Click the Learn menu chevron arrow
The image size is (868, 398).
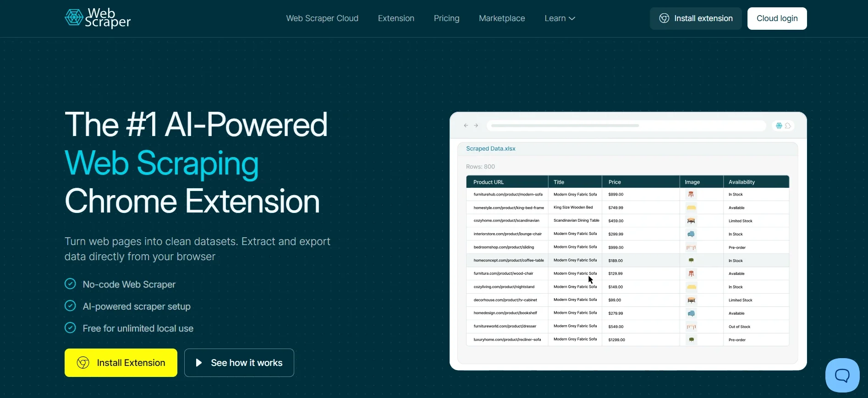click(x=572, y=19)
